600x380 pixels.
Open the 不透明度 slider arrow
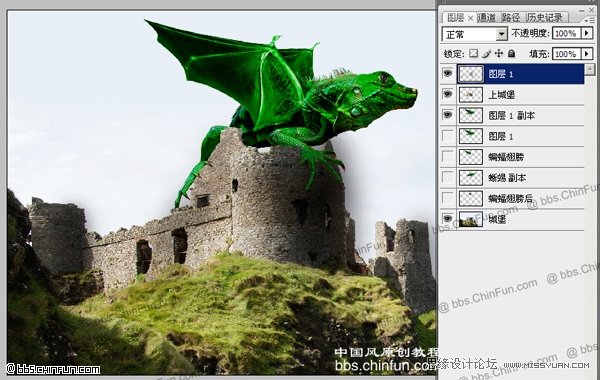[587, 34]
